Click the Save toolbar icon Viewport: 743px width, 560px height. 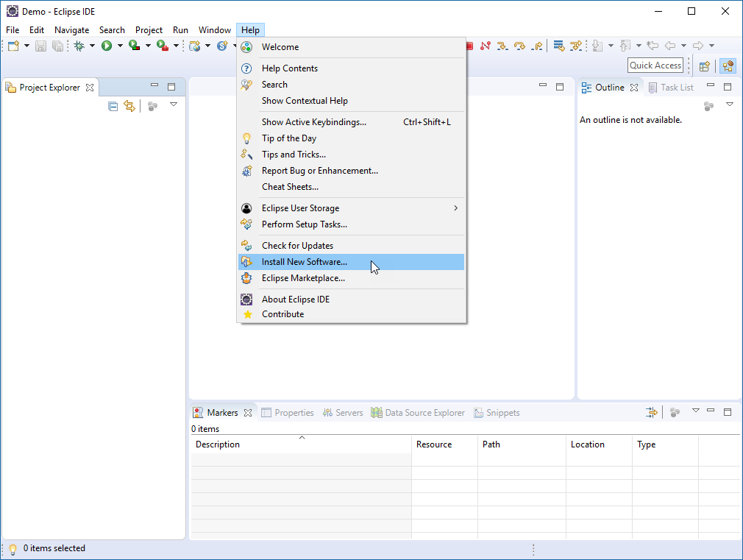pos(41,46)
